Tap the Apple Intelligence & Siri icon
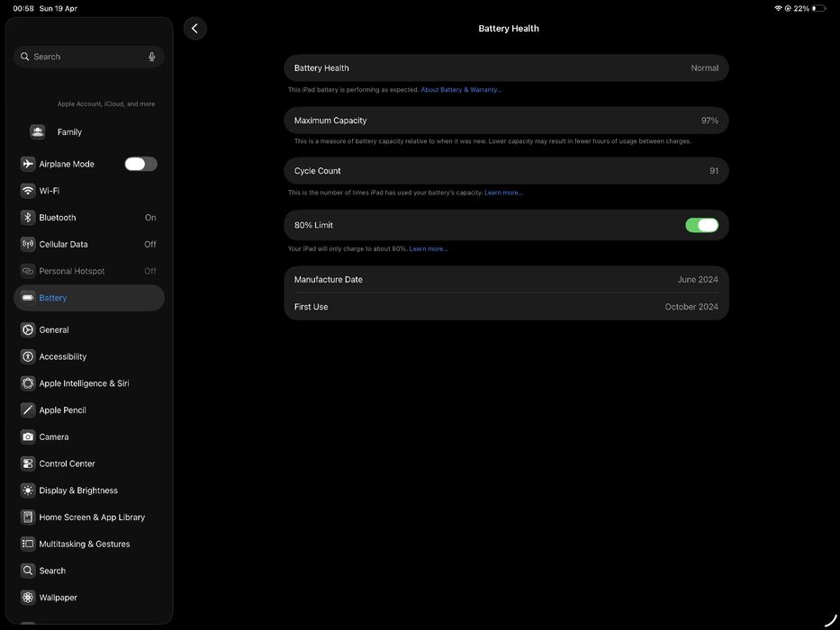Viewport: 840px width, 630px height. 28,383
